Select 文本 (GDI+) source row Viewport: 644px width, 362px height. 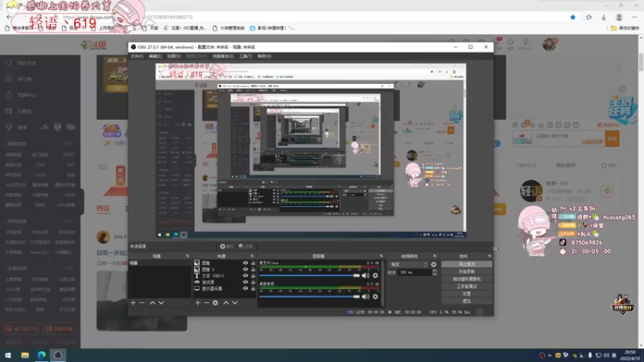(225, 276)
